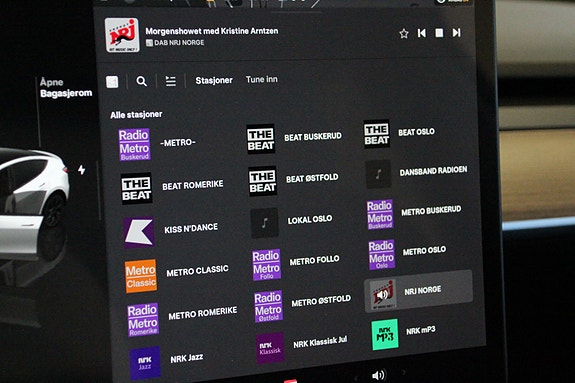Skip to previous station
The height and width of the screenshot is (383, 575).
click(x=422, y=33)
